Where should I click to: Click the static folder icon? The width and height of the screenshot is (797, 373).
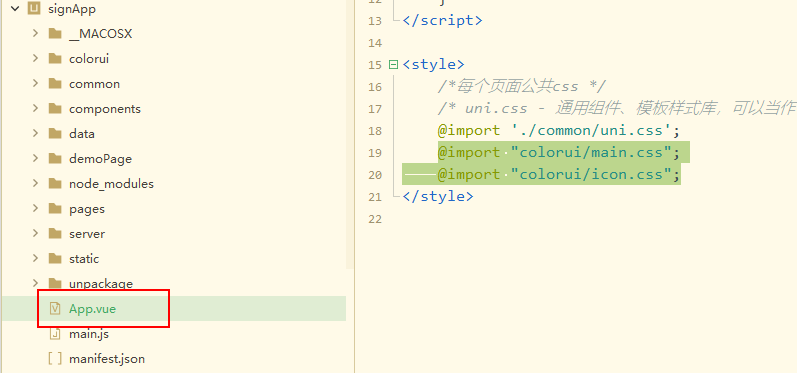(55, 258)
